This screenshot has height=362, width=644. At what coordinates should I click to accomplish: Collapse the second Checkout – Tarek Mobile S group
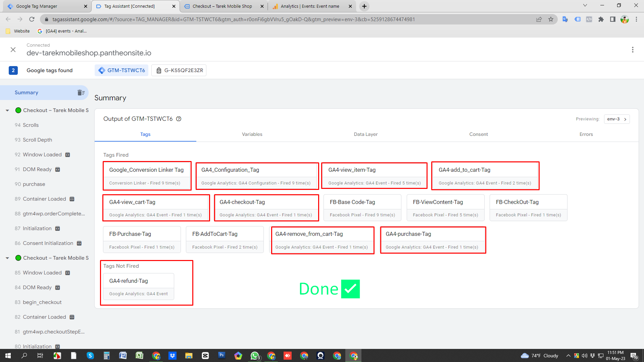7,258
